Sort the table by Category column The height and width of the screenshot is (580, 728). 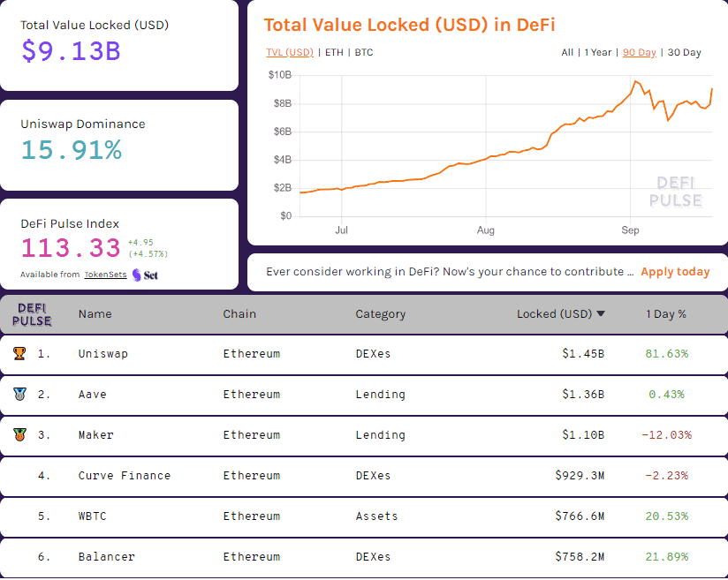point(380,314)
